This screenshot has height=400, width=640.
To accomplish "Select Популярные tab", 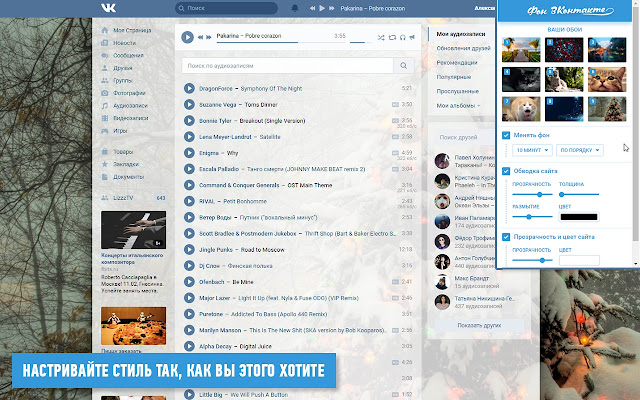I will pos(453,77).
